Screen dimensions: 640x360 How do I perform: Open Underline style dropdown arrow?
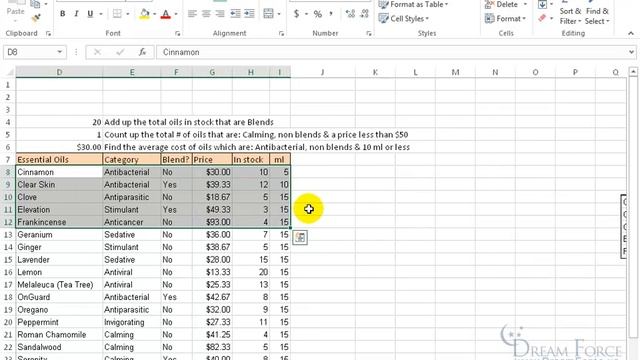pyautogui.click(x=100, y=14)
